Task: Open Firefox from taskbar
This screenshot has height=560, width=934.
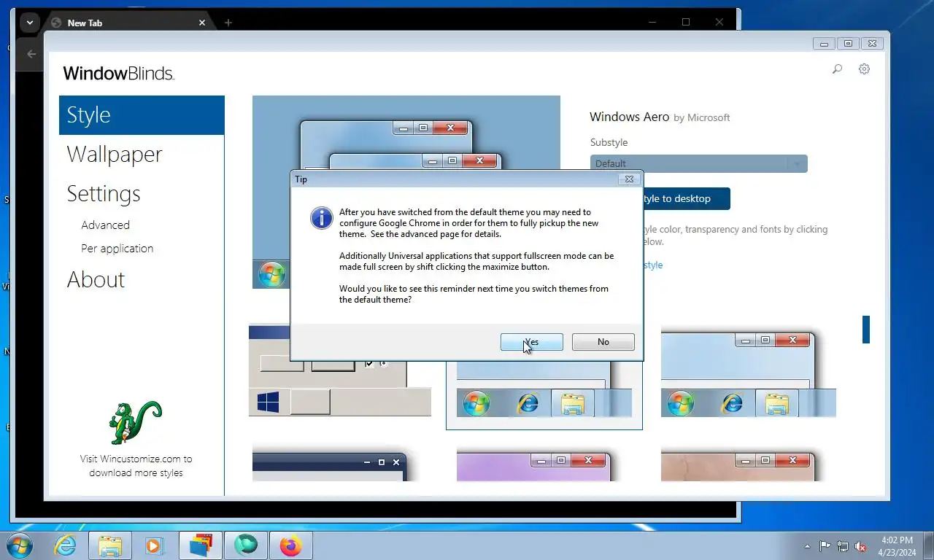Action: pyautogui.click(x=291, y=545)
